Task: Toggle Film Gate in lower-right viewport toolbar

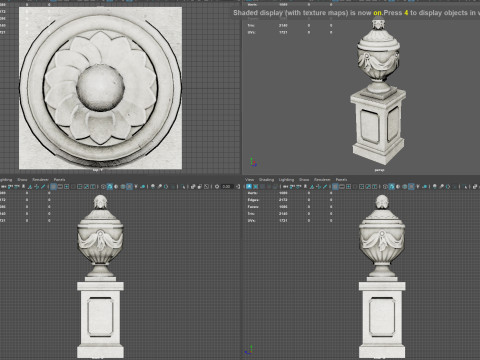Action: coord(342,187)
